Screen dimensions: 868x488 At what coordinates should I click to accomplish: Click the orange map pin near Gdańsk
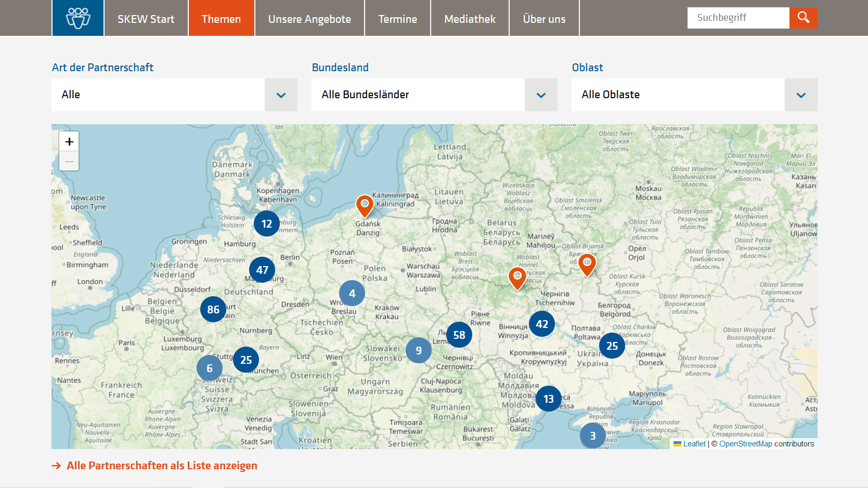click(365, 206)
